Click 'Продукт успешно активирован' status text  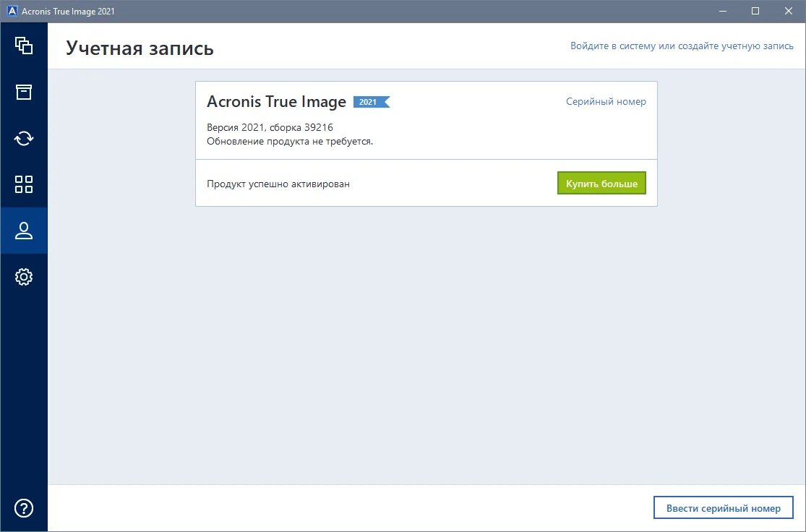(x=278, y=184)
